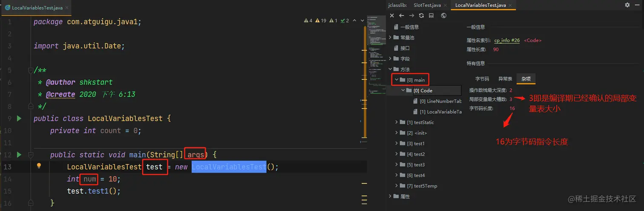Image resolution: width=644 pixels, height=211 pixels.
Task: Run the main method from the gutter
Action: [19, 155]
